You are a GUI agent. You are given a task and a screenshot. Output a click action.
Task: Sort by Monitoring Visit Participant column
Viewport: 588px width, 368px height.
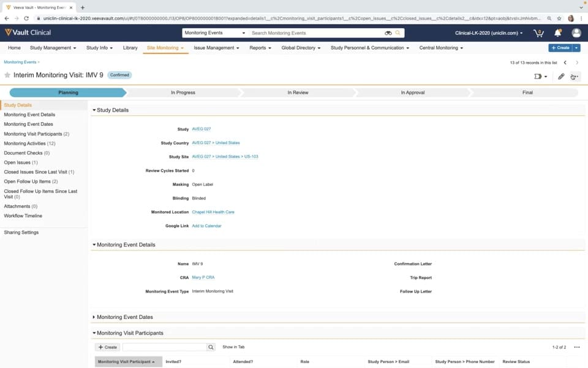click(128, 362)
